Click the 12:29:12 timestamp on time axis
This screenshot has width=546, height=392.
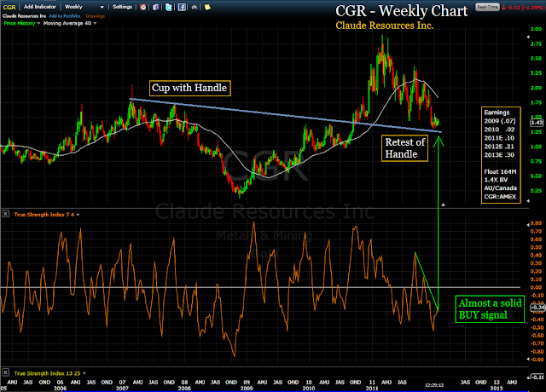pyautogui.click(x=434, y=385)
